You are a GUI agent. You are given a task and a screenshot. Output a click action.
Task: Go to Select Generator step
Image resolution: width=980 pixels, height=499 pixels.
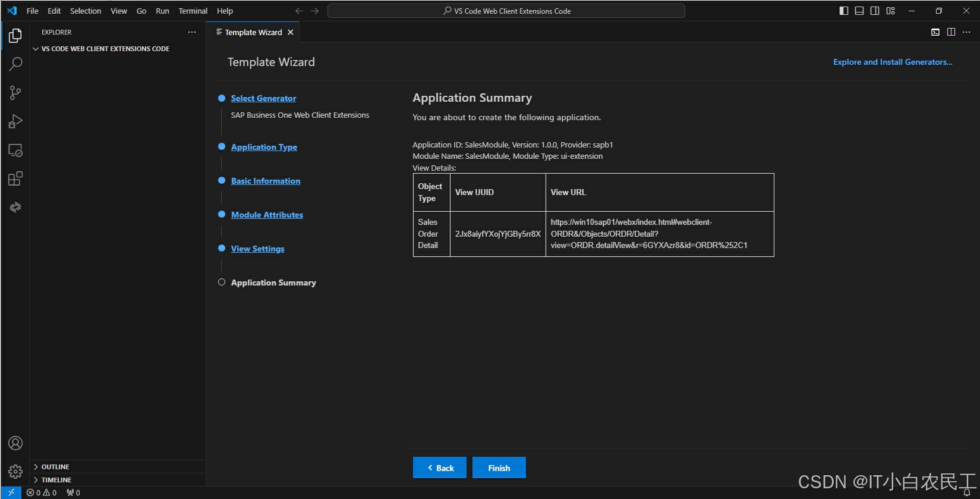[263, 98]
